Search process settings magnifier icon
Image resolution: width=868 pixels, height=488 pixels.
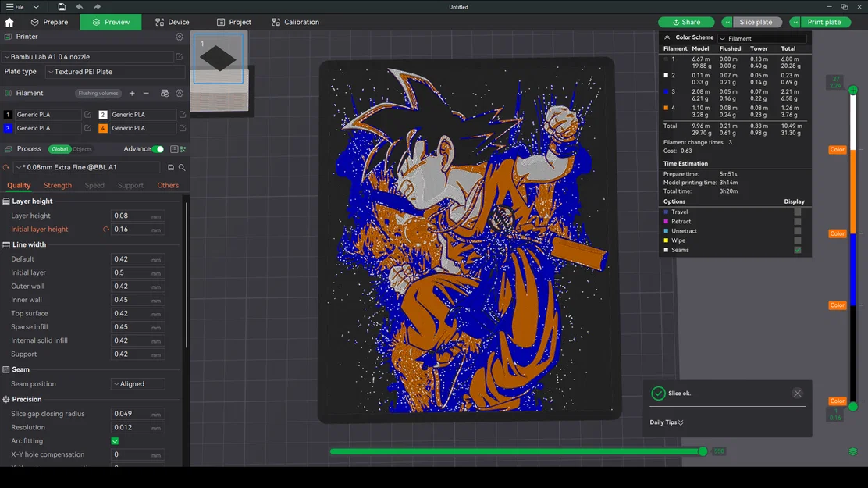click(x=182, y=167)
